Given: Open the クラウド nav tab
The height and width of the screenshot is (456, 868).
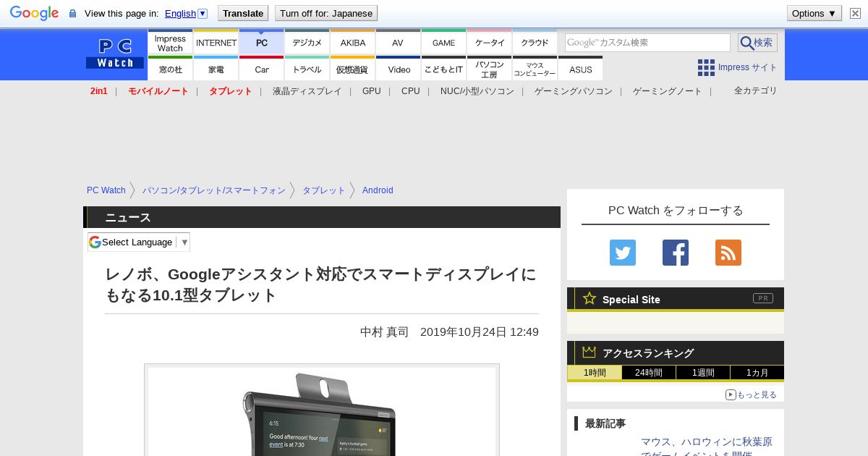Looking at the screenshot, I should tap(535, 43).
